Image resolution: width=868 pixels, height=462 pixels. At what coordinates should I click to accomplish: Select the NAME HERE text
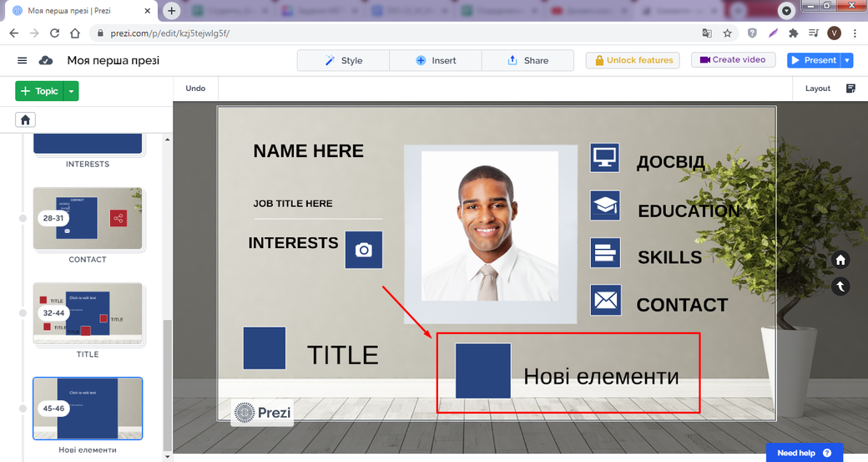(x=308, y=150)
